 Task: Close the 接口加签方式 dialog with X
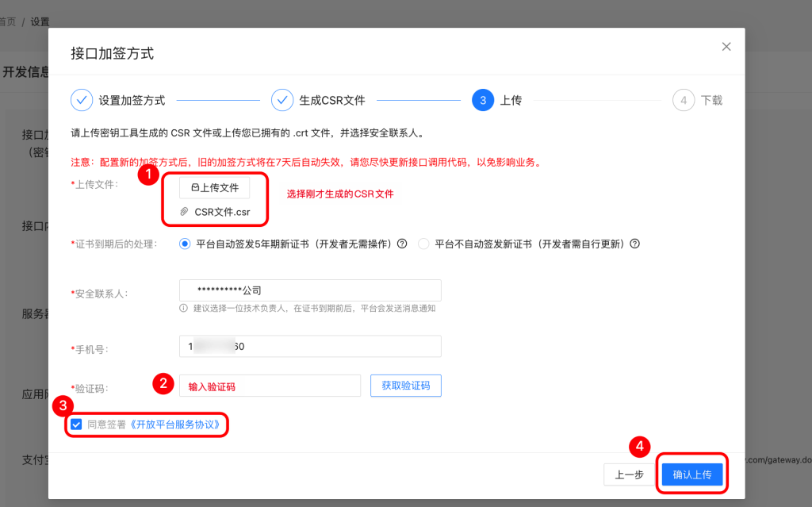726,47
